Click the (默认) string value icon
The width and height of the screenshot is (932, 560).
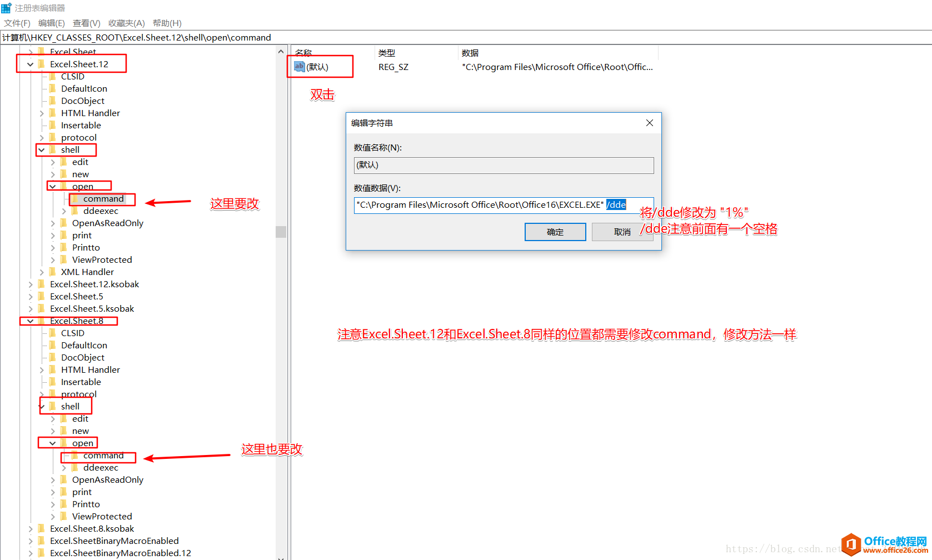tap(300, 67)
